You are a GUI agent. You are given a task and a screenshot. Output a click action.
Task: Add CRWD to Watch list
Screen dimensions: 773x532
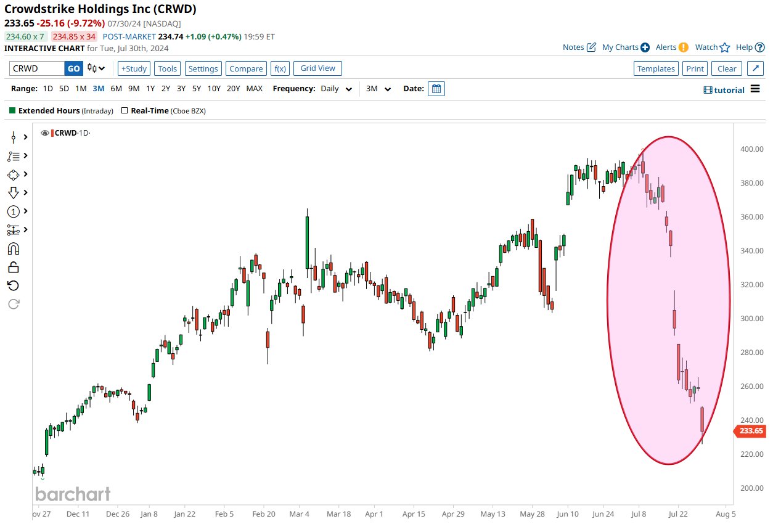click(713, 47)
